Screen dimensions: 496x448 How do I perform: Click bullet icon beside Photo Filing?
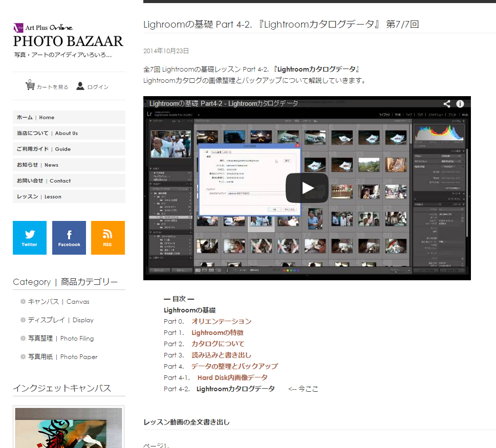(23, 338)
